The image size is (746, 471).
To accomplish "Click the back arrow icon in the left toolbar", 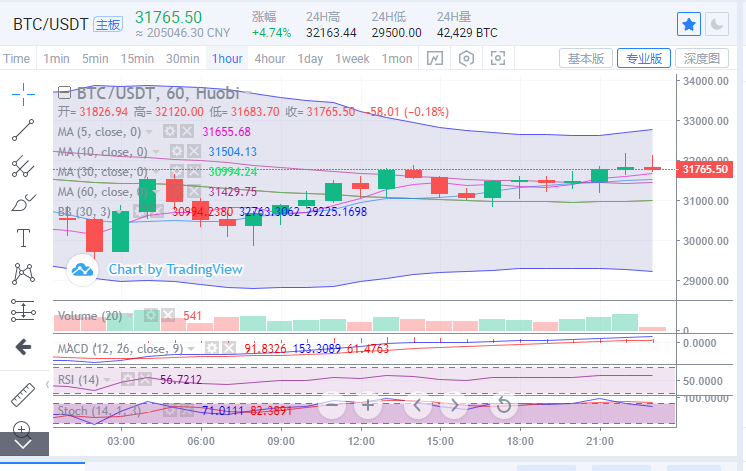I will (23, 347).
